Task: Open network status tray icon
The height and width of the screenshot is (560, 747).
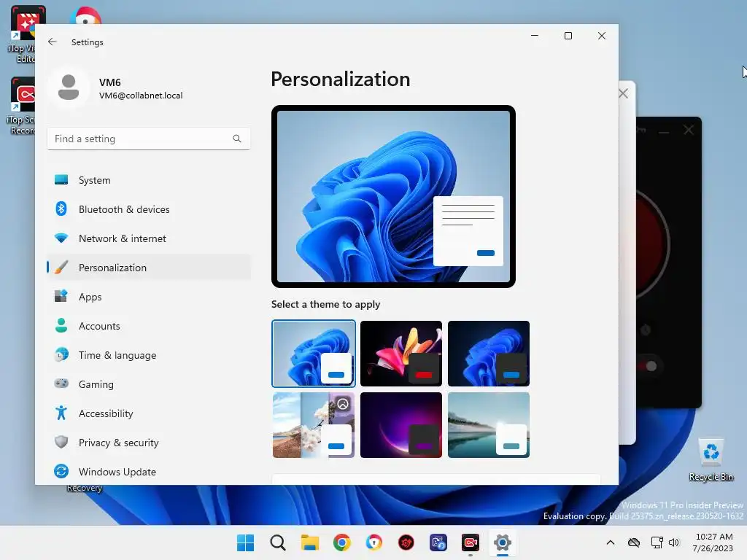Action: [x=657, y=542]
